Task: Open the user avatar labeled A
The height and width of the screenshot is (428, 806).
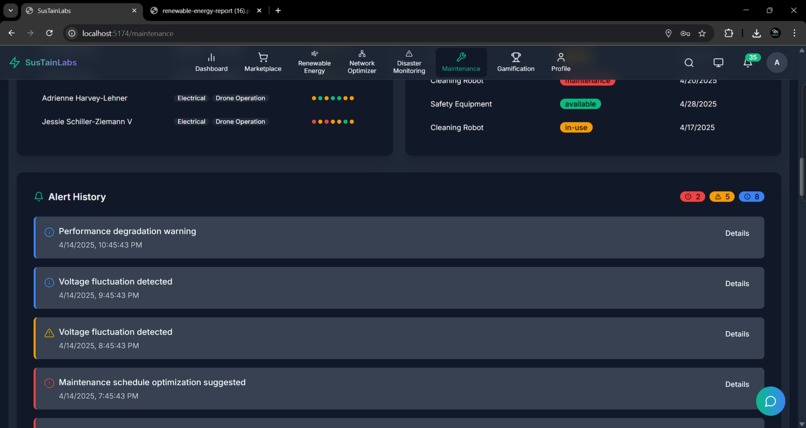Action: click(x=777, y=63)
